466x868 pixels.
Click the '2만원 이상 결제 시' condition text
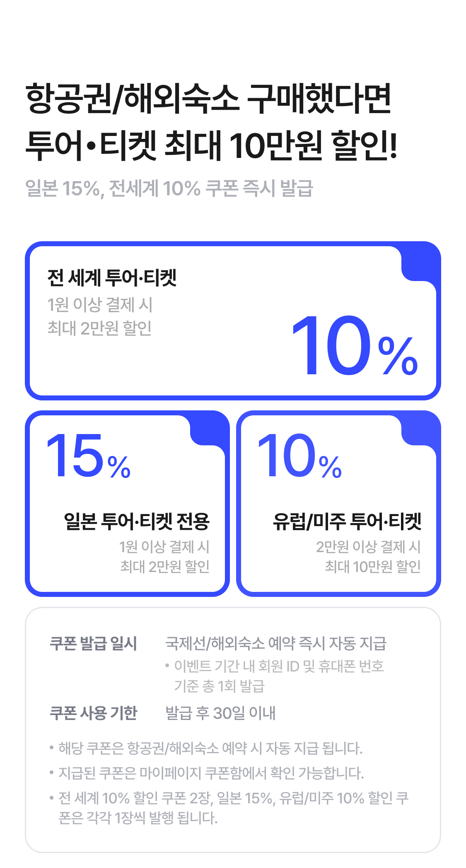click(x=368, y=547)
